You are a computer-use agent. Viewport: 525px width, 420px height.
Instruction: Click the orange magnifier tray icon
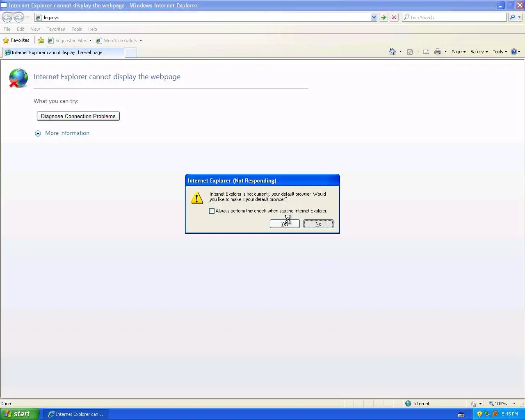click(495, 414)
